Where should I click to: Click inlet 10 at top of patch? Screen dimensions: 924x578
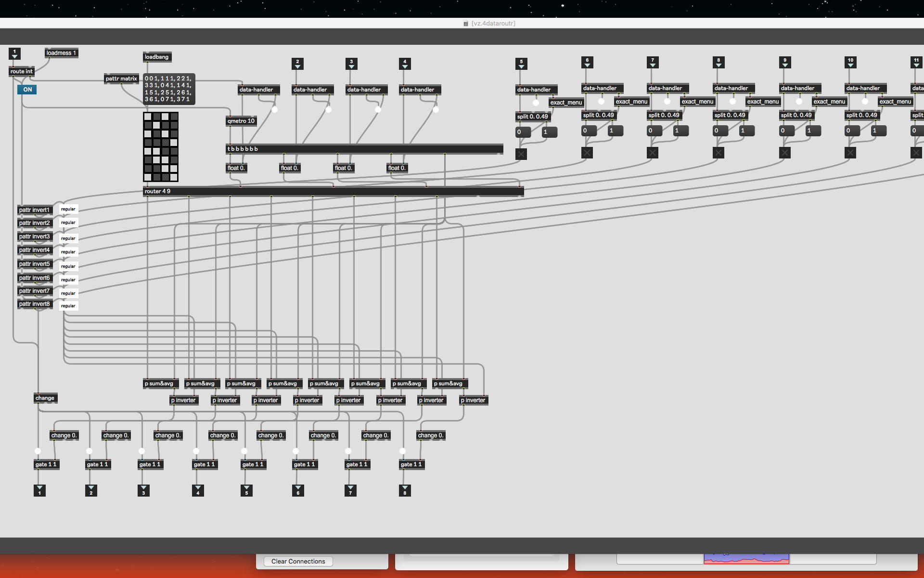coord(850,62)
